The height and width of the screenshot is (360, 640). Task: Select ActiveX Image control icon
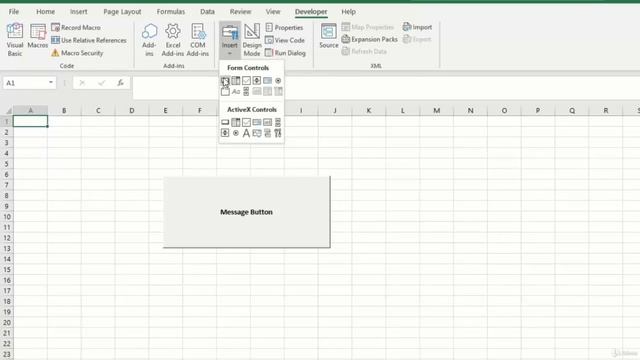pyautogui.click(x=257, y=133)
